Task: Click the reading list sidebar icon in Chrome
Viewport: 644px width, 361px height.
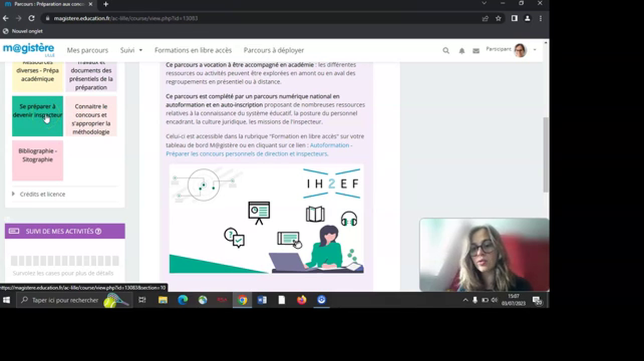Action: click(513, 18)
